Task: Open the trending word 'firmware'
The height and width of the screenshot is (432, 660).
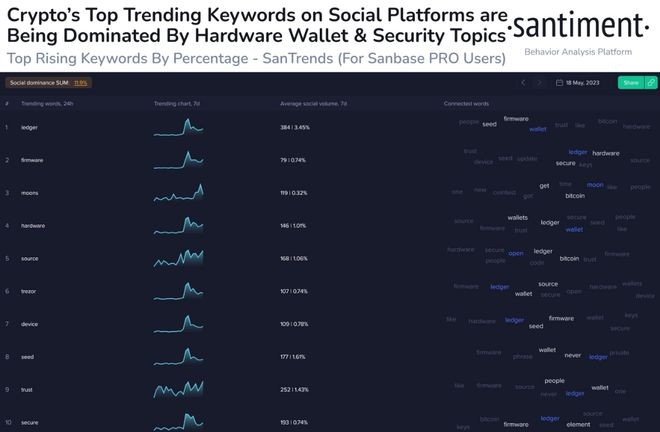Action: (x=32, y=160)
